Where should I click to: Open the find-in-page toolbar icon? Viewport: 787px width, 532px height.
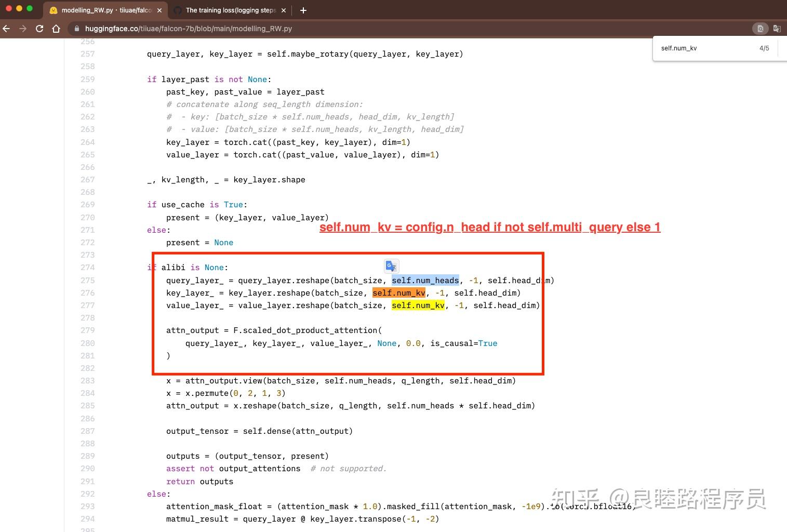tap(760, 29)
